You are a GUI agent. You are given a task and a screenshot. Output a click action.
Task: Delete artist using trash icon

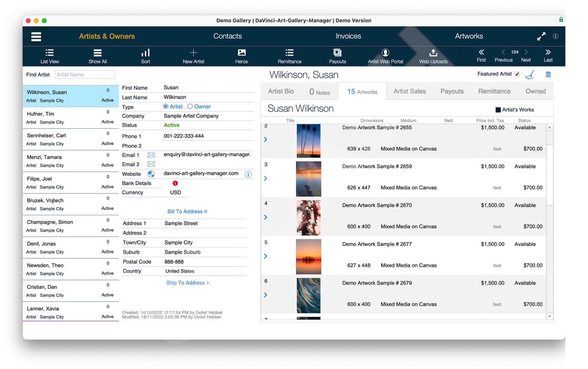tap(548, 74)
